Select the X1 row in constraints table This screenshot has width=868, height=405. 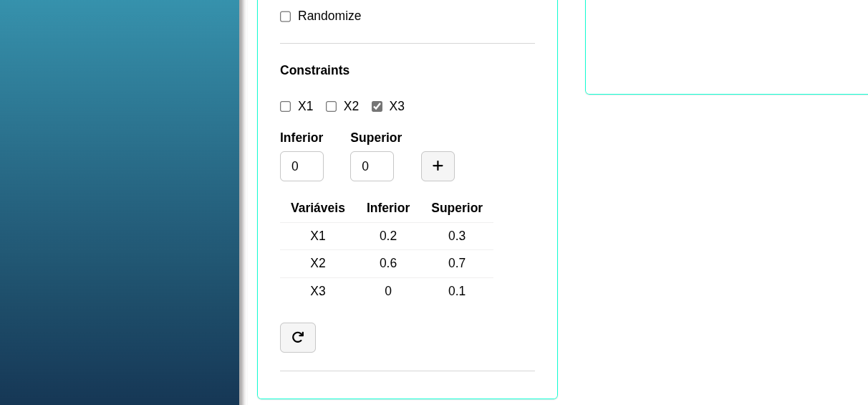[387, 236]
